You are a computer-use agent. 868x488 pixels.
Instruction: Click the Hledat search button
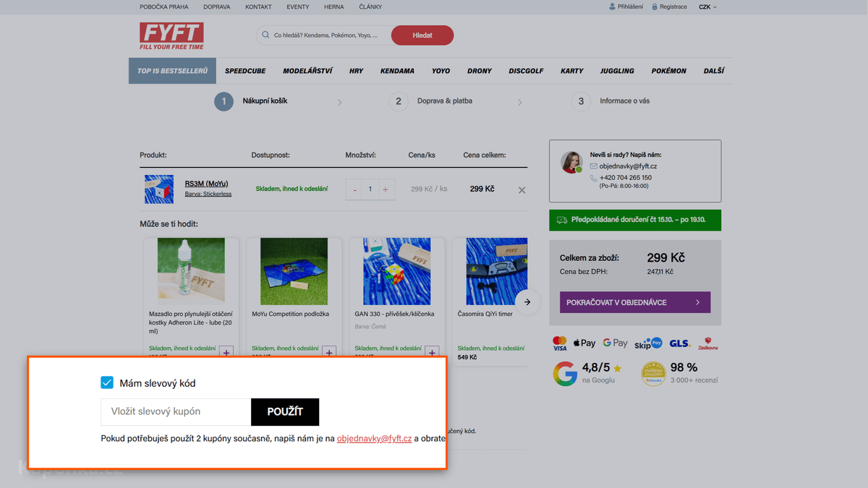coord(422,35)
